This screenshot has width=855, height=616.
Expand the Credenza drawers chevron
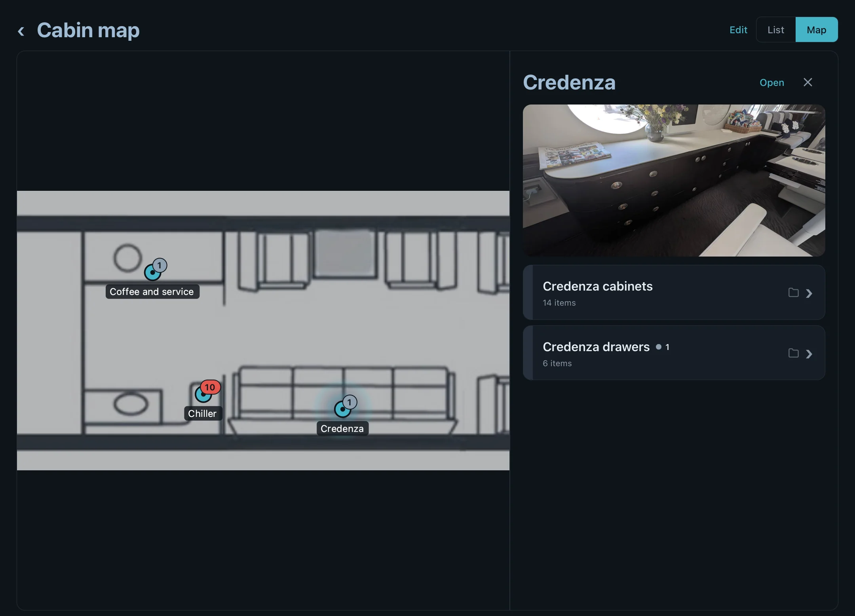809,354
